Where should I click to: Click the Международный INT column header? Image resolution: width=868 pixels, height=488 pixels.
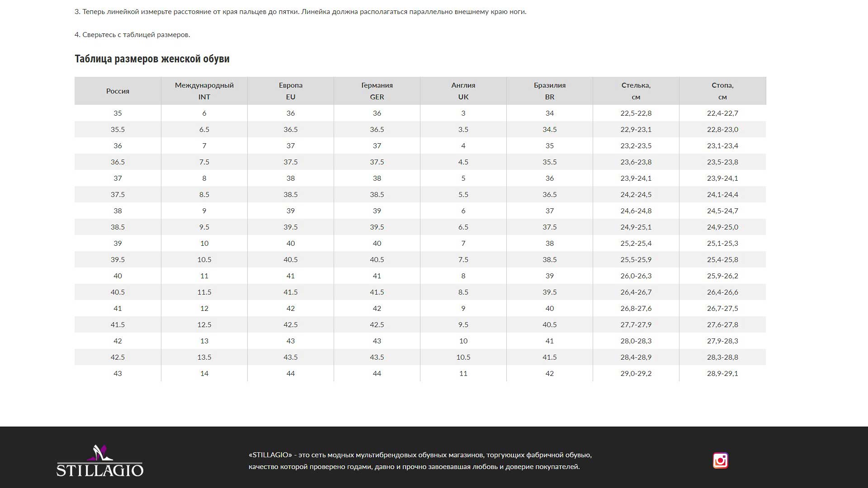204,91
